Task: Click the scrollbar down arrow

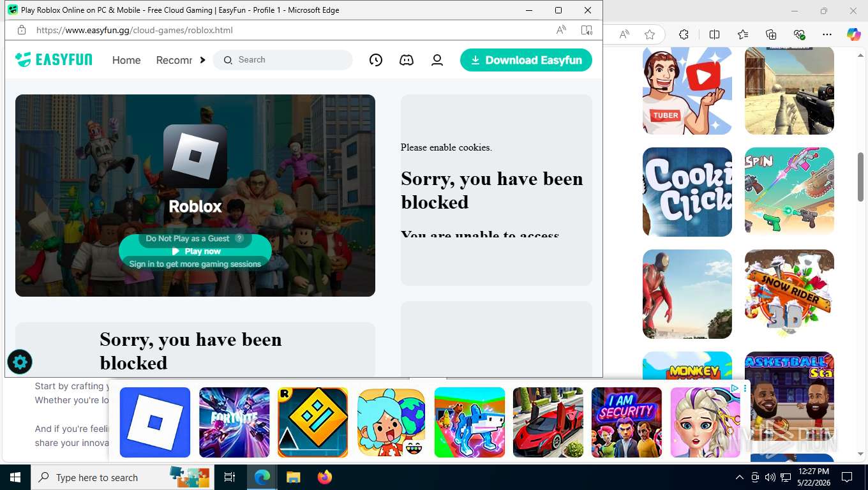Action: (861, 454)
